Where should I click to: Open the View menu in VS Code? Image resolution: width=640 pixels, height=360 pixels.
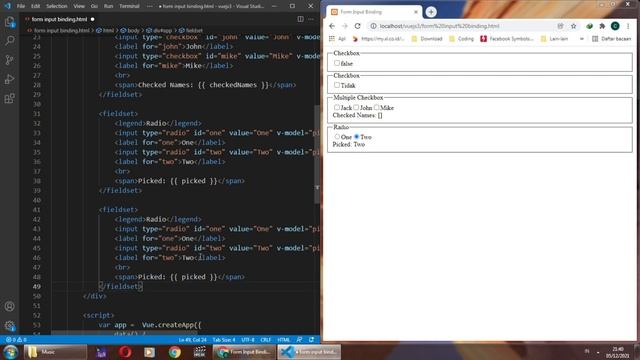pos(79,6)
